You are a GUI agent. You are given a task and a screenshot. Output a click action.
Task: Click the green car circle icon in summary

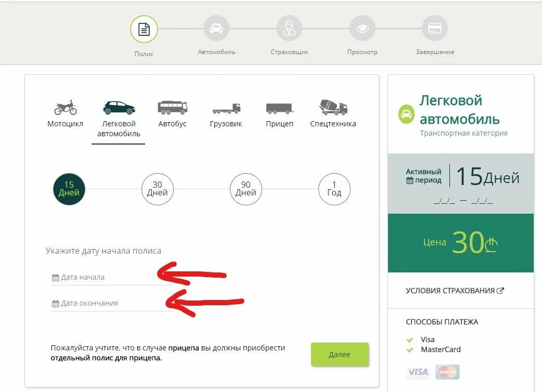coord(406,114)
